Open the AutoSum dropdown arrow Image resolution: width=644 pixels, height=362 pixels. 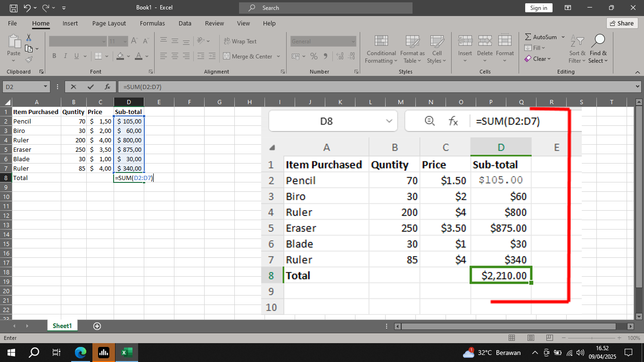[x=563, y=37]
